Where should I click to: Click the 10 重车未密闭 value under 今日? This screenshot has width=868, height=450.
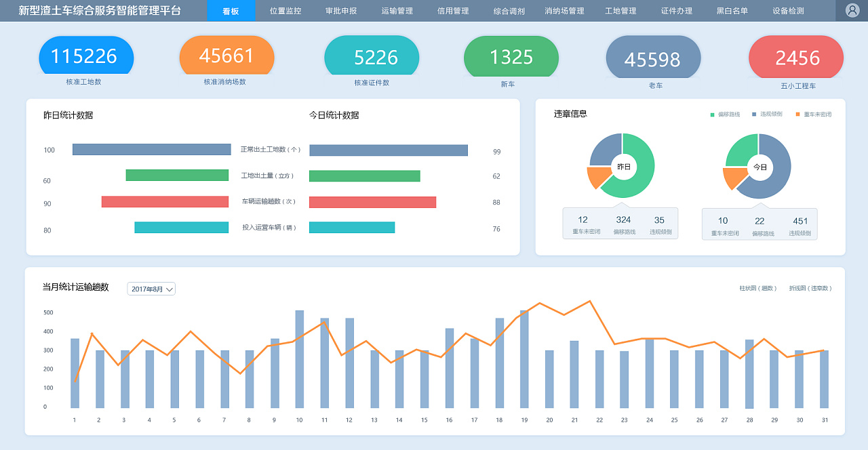[723, 220]
